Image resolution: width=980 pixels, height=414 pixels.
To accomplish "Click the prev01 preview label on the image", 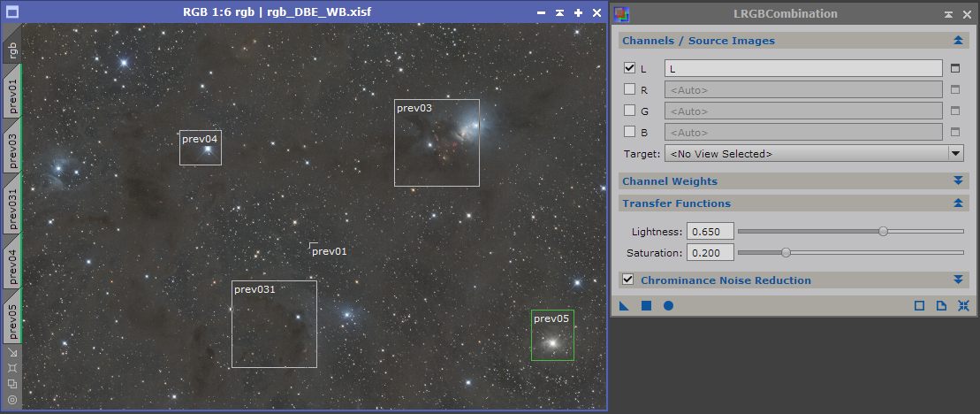I will click(x=329, y=251).
